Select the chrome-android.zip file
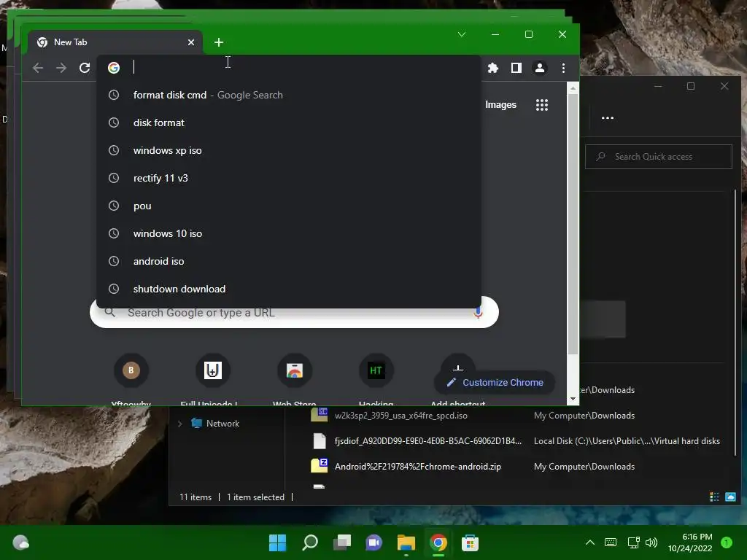 coord(418,467)
